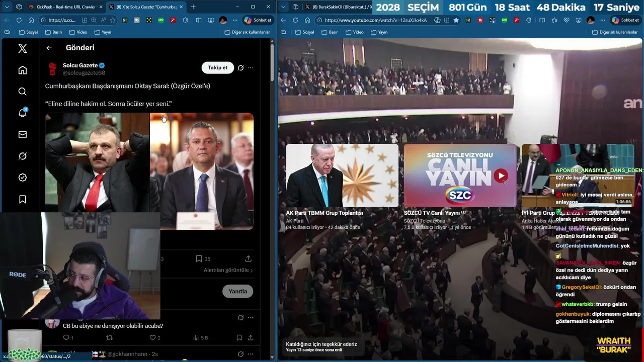Open extensions puzzle in left window

[x=185, y=20]
